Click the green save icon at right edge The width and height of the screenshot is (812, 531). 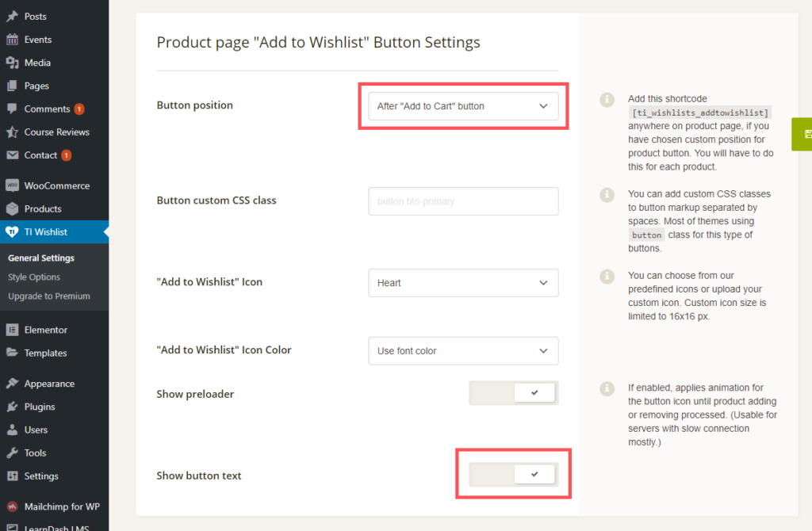pos(806,134)
